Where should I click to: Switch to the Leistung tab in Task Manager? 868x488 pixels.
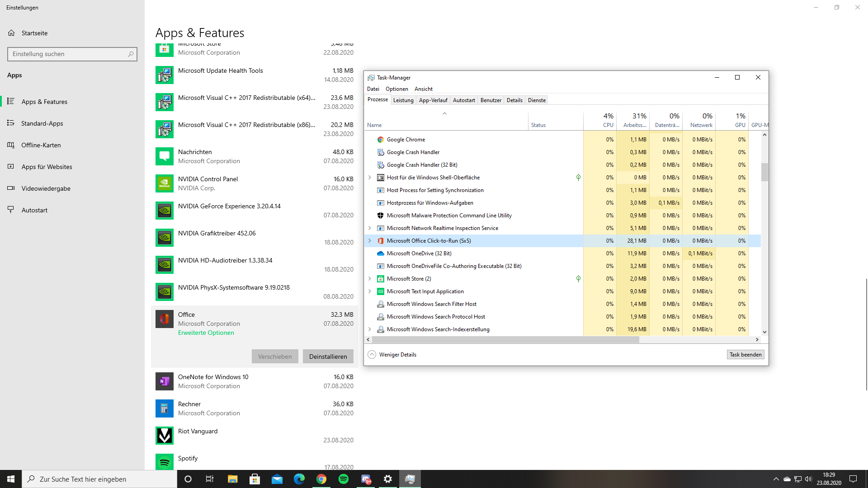403,100
